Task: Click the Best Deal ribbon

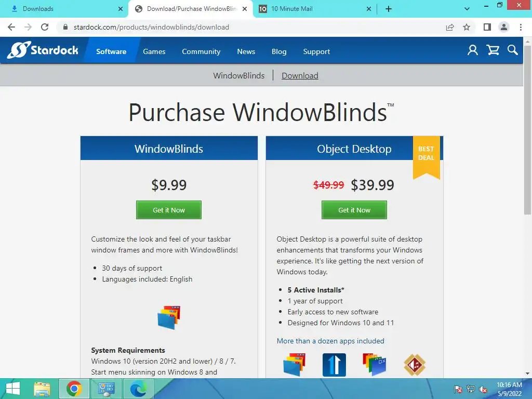Action: click(426, 157)
